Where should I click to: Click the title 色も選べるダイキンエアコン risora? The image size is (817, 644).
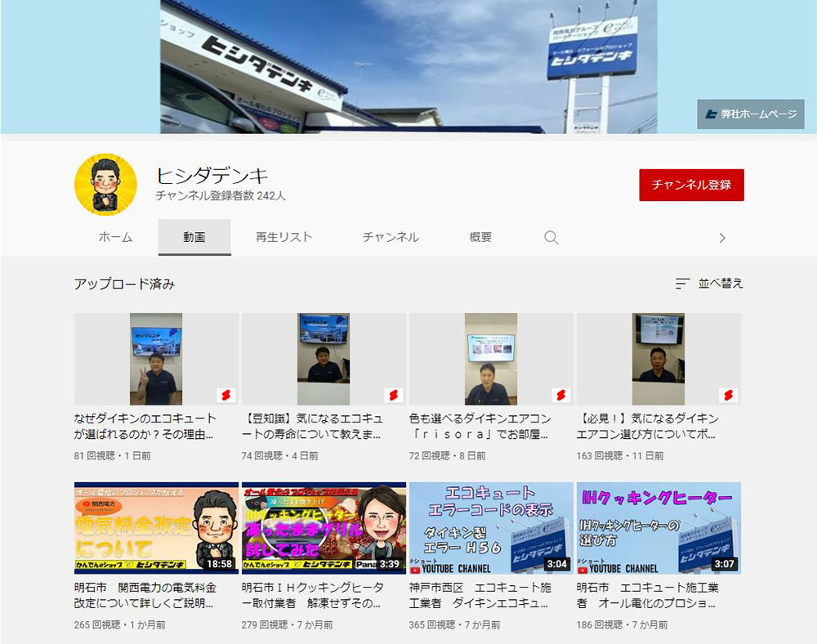[x=480, y=427]
